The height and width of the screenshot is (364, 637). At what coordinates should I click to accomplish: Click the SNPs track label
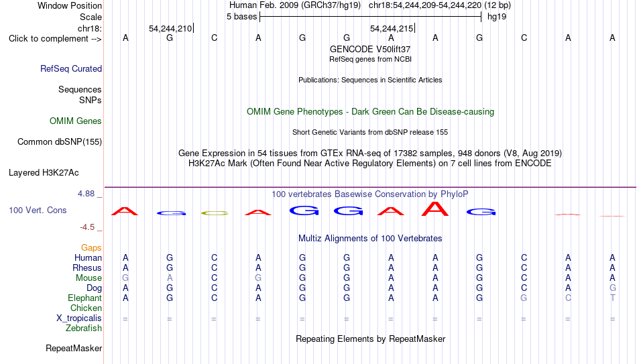coord(91,100)
